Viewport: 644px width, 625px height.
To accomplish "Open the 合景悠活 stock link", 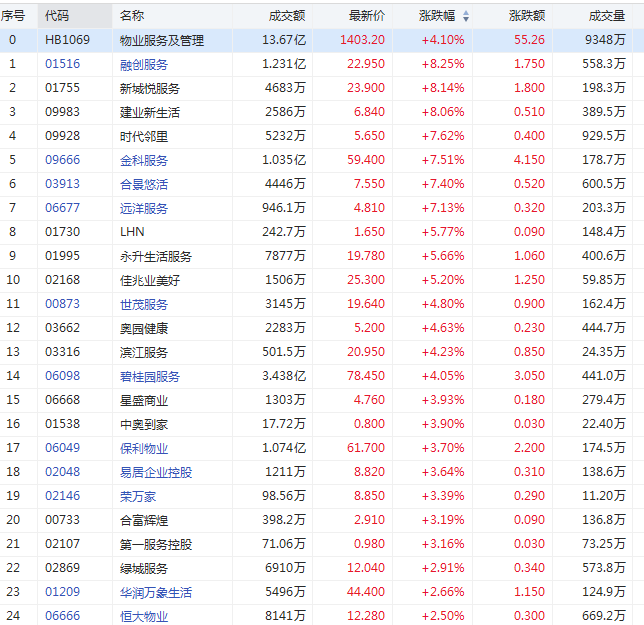I will click(x=144, y=184).
